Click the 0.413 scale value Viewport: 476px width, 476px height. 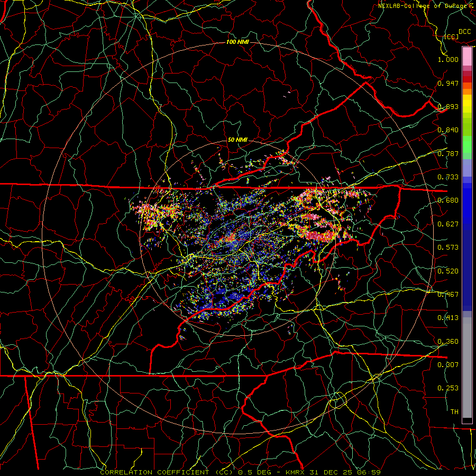(x=448, y=318)
